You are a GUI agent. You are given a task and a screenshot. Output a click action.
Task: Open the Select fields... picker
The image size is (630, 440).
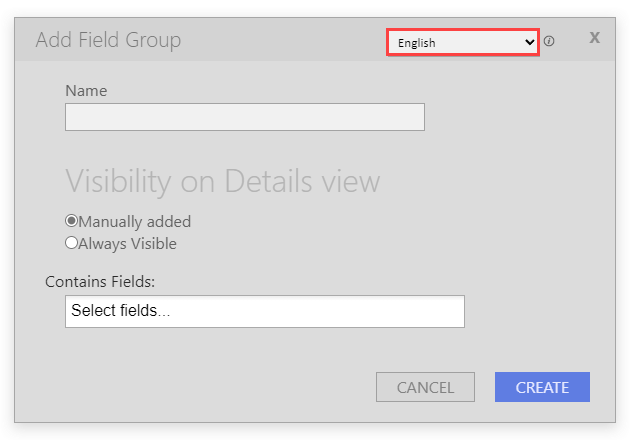(265, 311)
